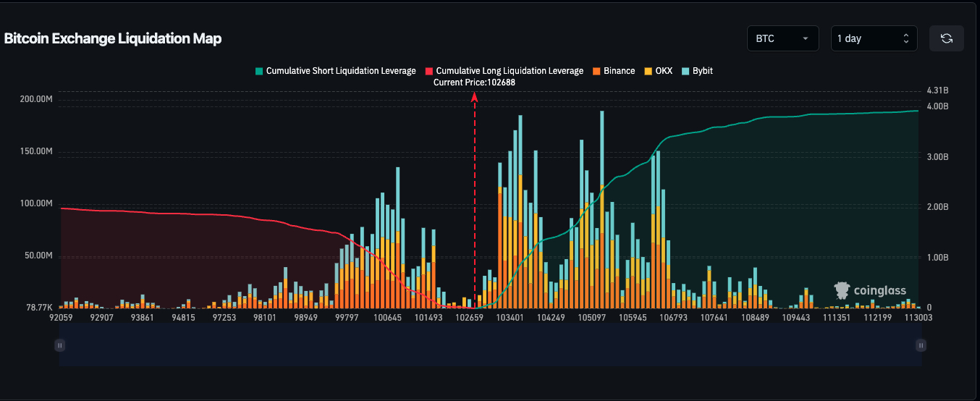Click the up-down stepper arrows beside 1 day
Screen dimensions: 980x401
[x=905, y=38]
